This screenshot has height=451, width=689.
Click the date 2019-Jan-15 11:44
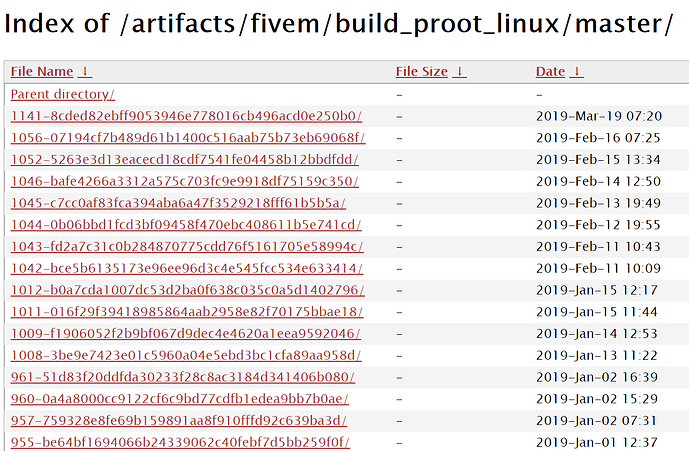point(597,312)
